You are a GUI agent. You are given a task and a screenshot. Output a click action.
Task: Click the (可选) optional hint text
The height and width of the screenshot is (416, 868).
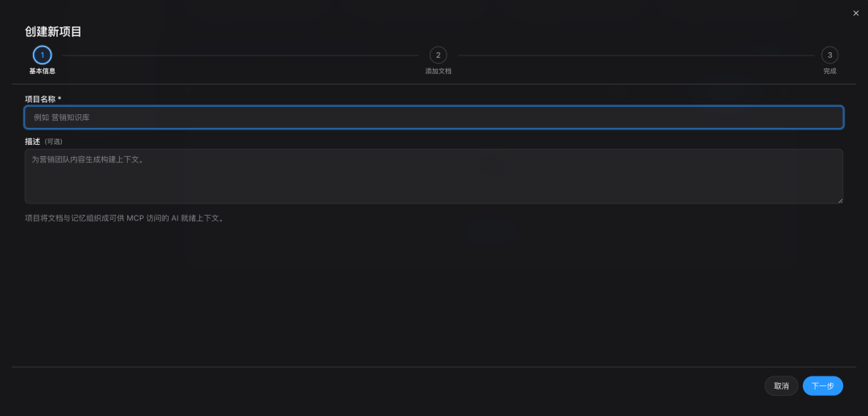tap(53, 142)
